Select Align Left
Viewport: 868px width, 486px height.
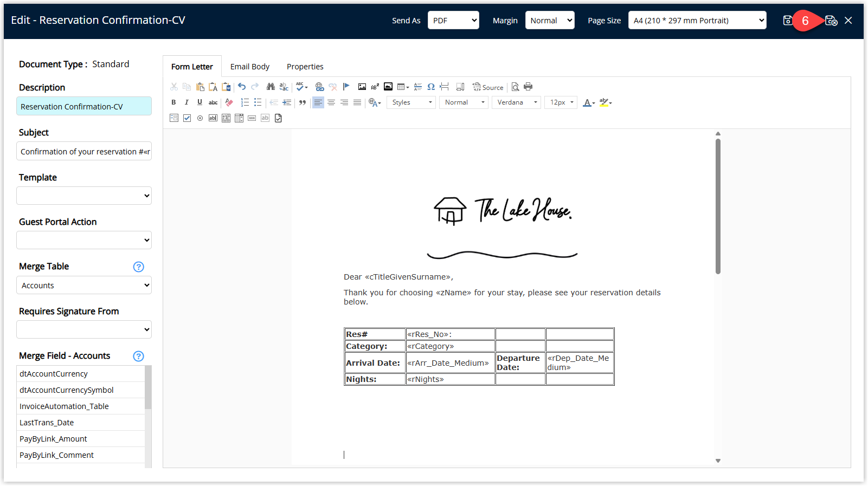pos(318,102)
